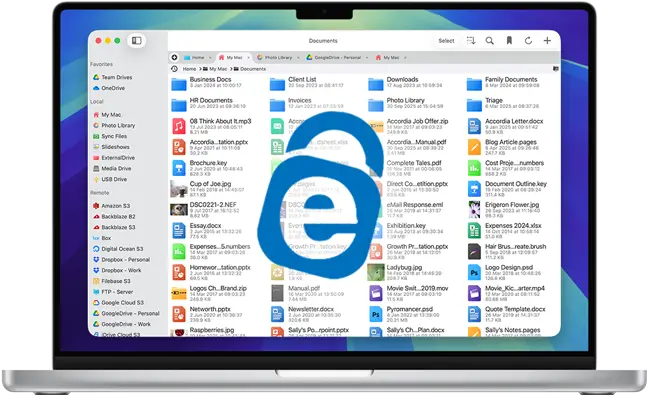Select ExternalDrive in the sidebar
Viewport: 648px width, 395px height.
click(x=114, y=158)
